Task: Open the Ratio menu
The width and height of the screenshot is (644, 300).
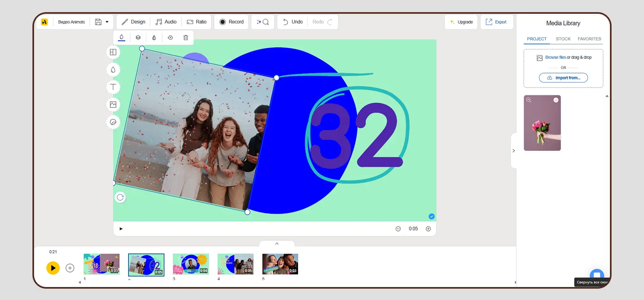Action: point(197,22)
